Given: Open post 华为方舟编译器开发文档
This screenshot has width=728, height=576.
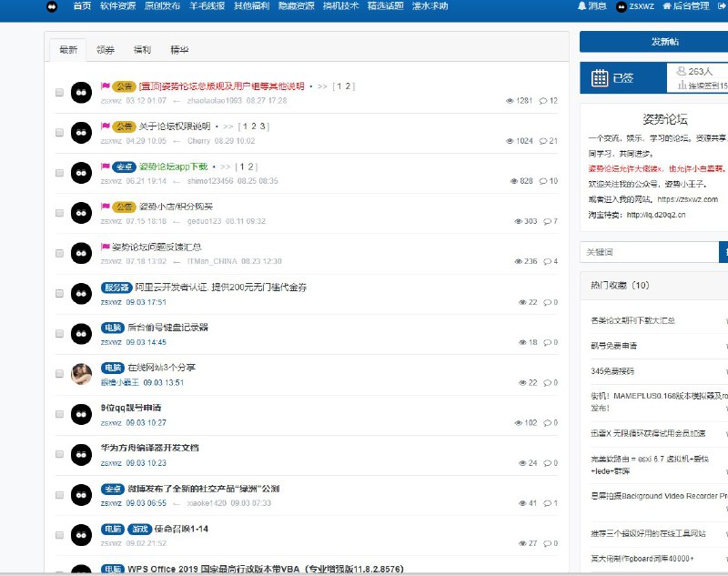Looking at the screenshot, I should tap(150, 448).
